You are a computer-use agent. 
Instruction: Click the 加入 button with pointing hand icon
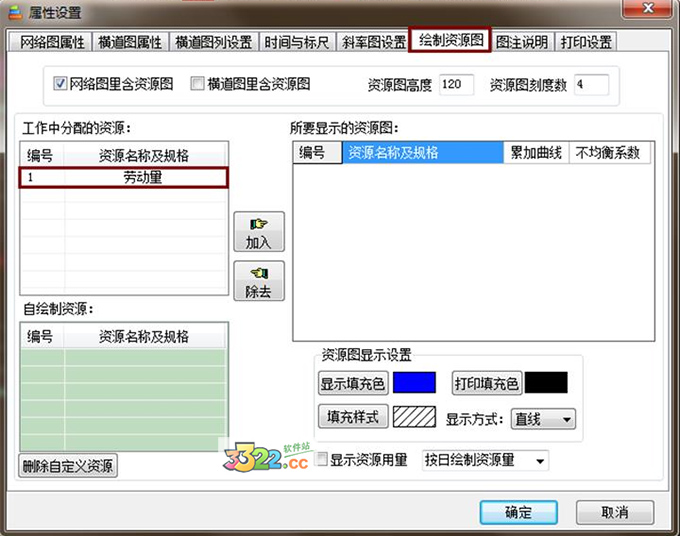(x=259, y=232)
